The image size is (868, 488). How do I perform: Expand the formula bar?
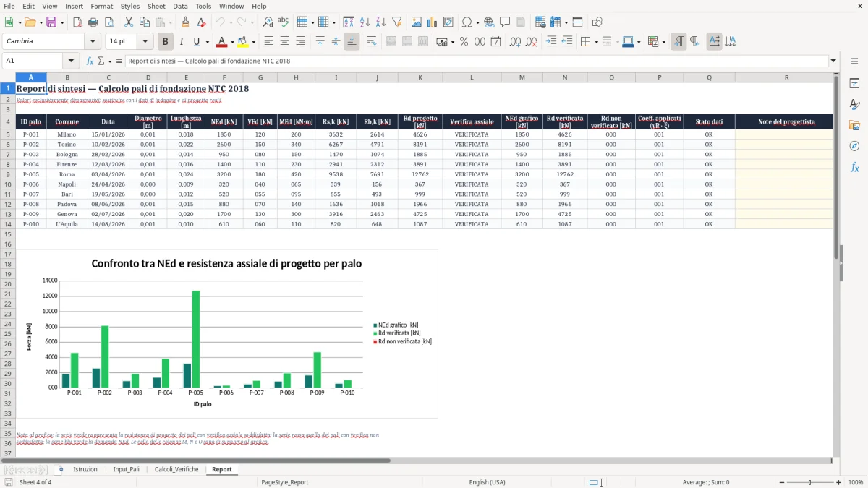click(833, 61)
